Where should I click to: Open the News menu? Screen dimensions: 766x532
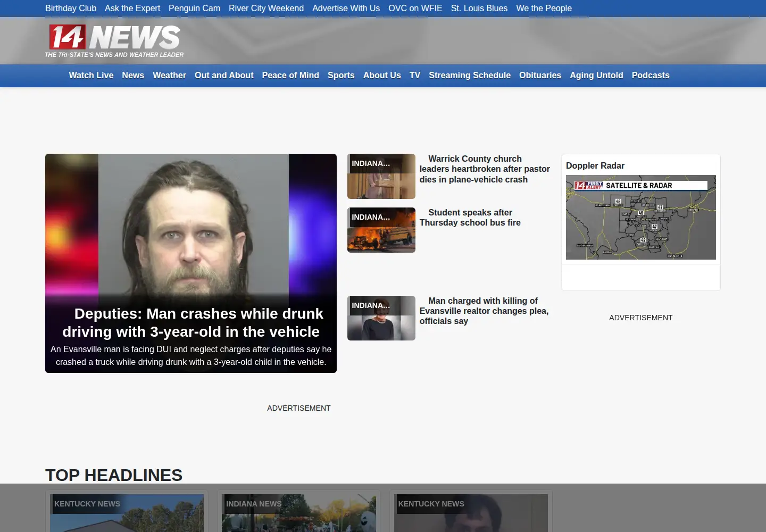[x=133, y=76]
